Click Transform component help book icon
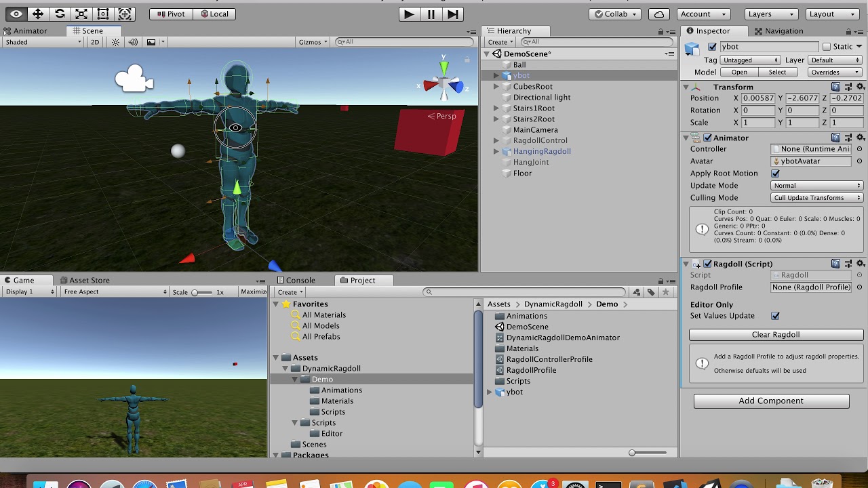The height and width of the screenshot is (488, 868). tap(836, 87)
